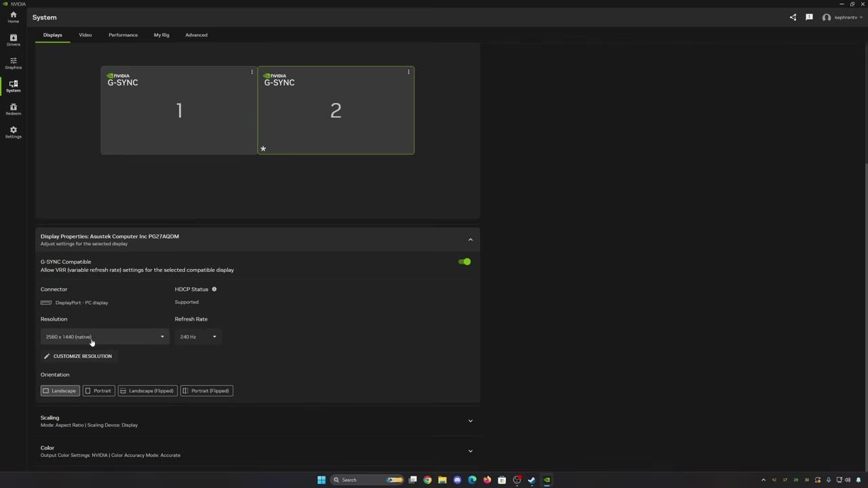Open Discord from the taskbar
The image size is (868, 488).
(x=457, y=480)
